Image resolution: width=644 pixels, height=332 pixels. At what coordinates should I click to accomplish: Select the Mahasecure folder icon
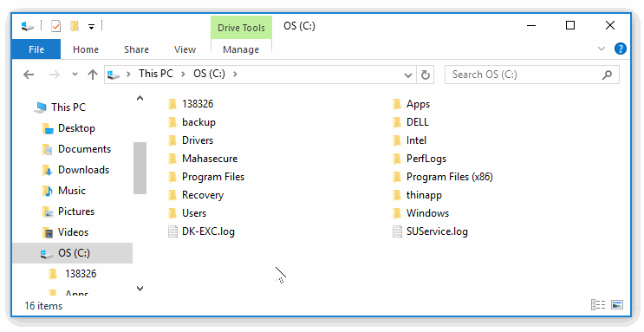point(172,159)
